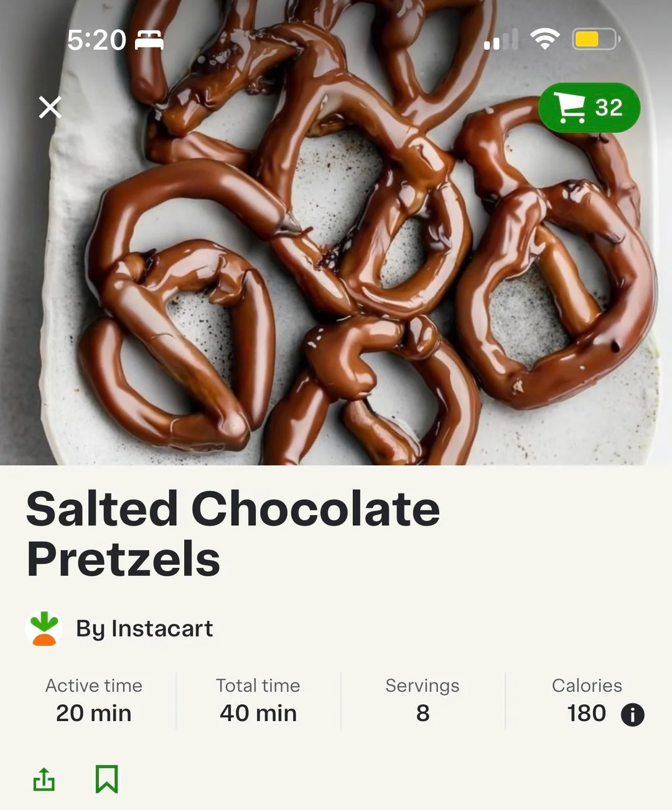Tap the Active time 20 min stat
The height and width of the screenshot is (810, 672).
click(x=94, y=701)
